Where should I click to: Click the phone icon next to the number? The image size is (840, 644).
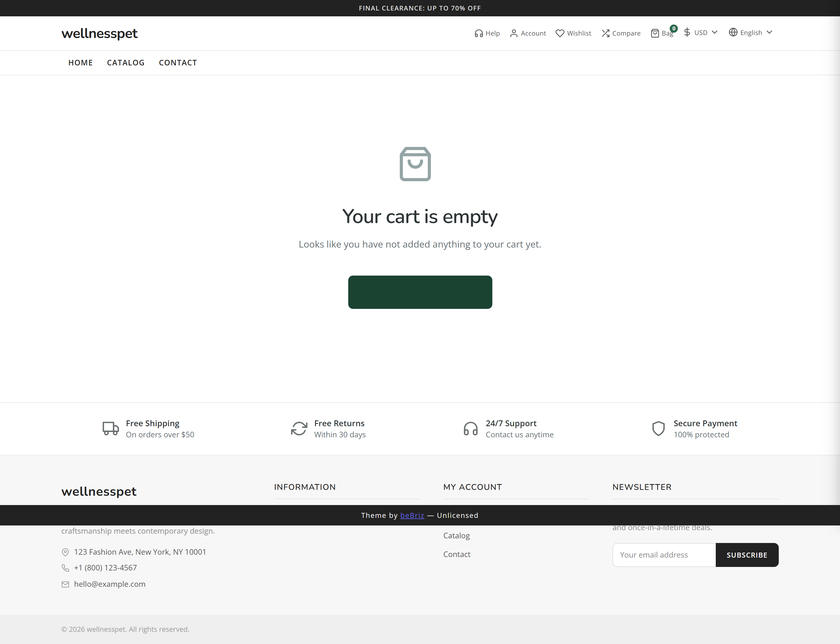(65, 568)
